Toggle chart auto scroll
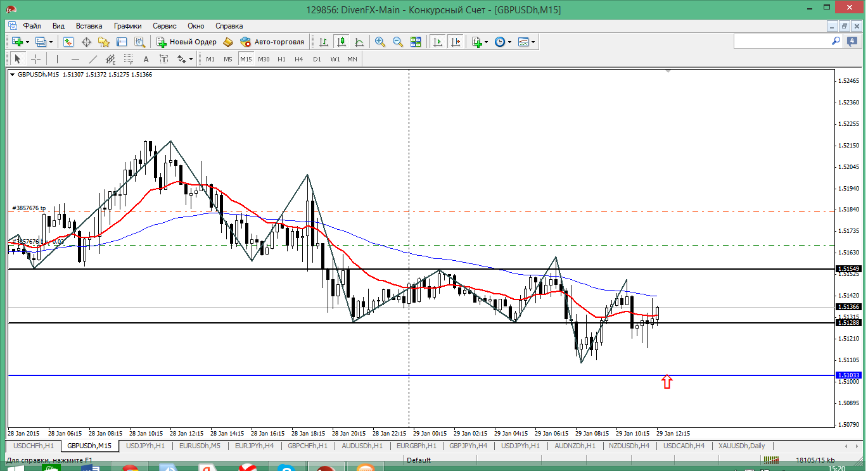This screenshot has width=868, height=471. 437,42
